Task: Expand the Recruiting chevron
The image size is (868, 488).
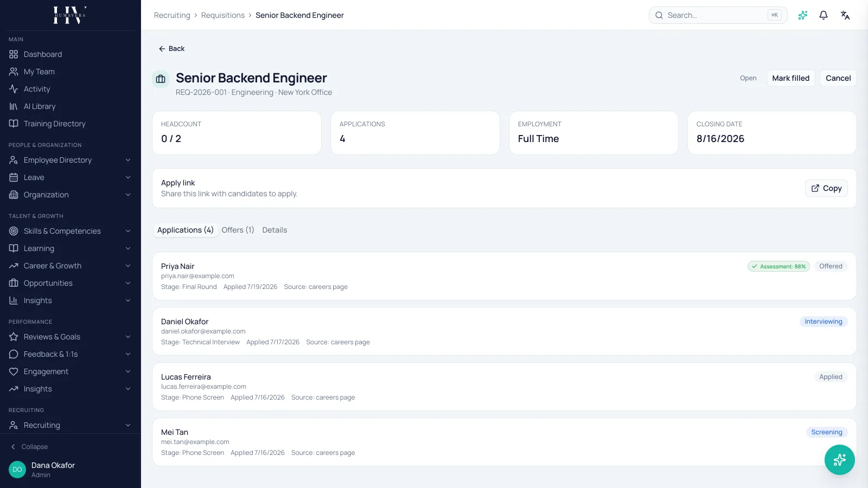Action: click(x=128, y=425)
